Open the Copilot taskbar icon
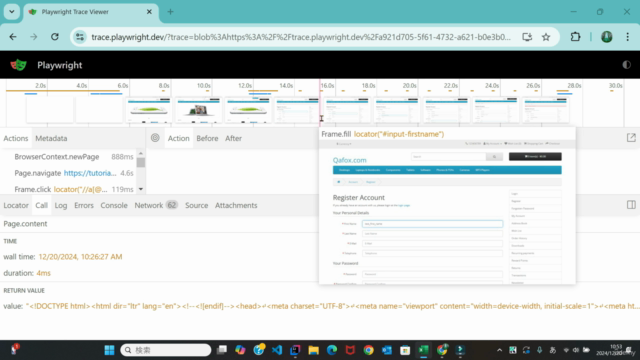 pyautogui.click(x=240, y=350)
